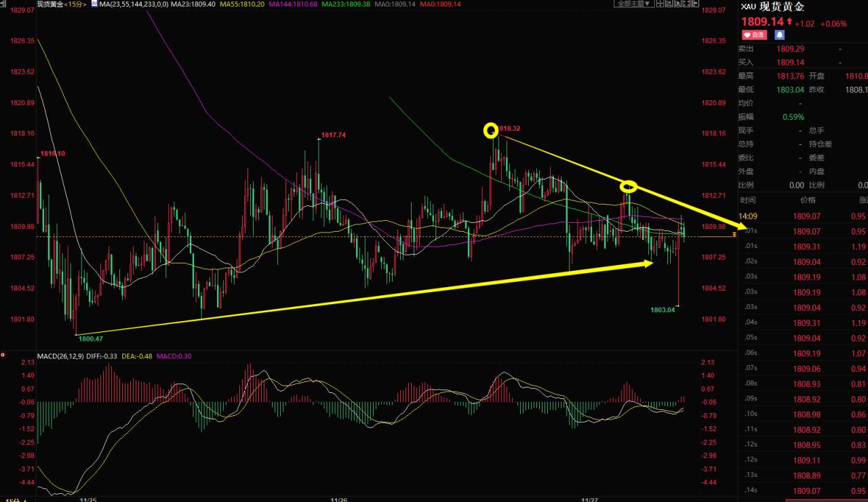Click the 买入 price row
The width and height of the screenshot is (868, 502).
(803, 62)
